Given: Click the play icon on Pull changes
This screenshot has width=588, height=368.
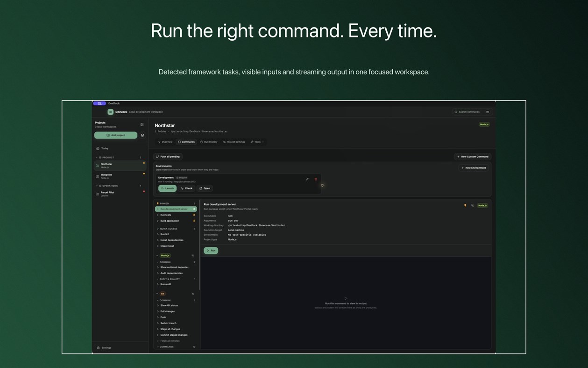Looking at the screenshot, I should [x=158, y=311].
